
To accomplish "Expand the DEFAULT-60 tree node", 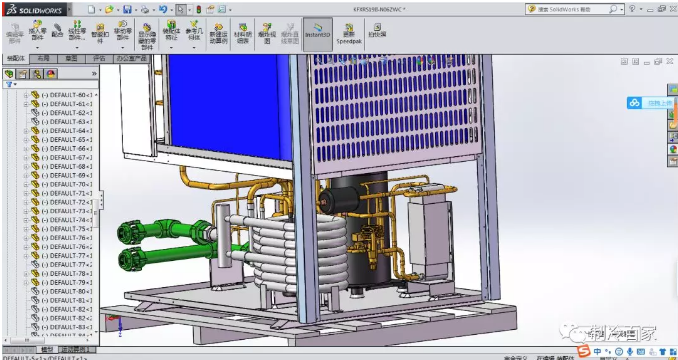I will click(x=26, y=95).
